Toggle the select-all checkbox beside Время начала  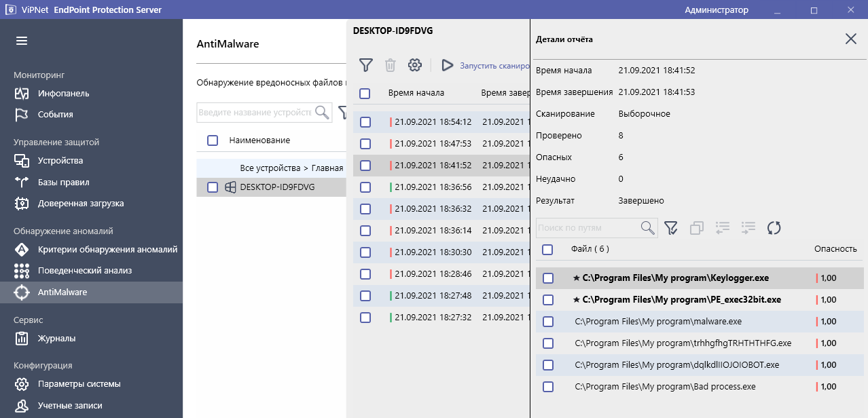365,93
